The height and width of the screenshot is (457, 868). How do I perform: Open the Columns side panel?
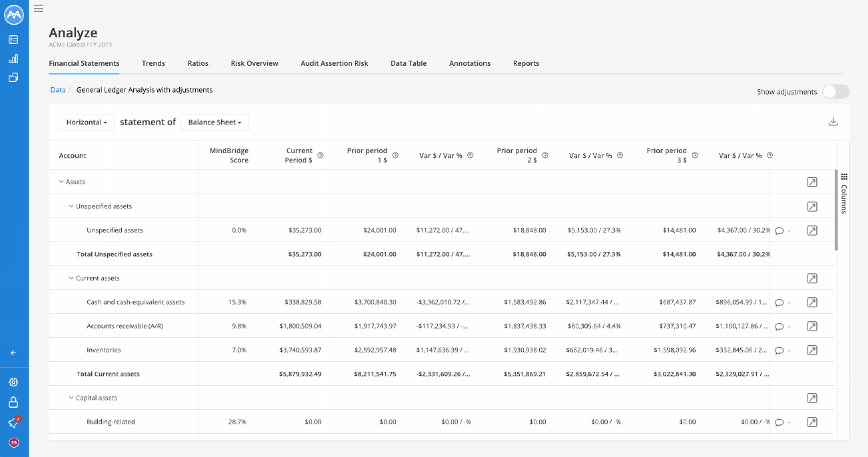click(x=843, y=193)
